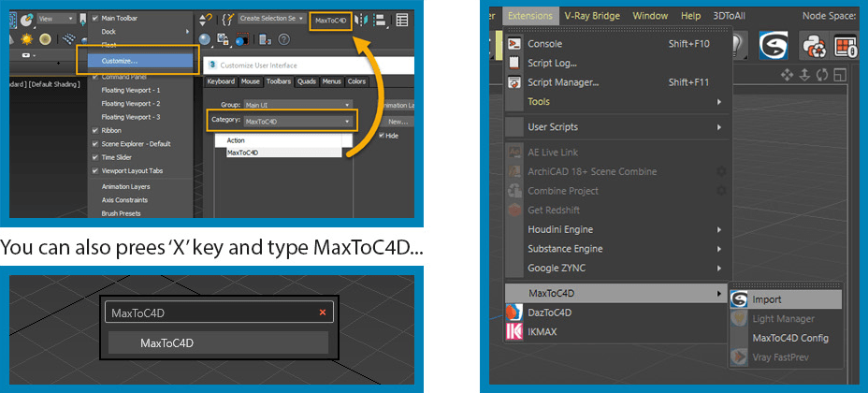Image resolution: width=868 pixels, height=393 pixels.
Task: Click the Python recycle toolbar icon in Cinema 4D
Action: pyautogui.click(x=814, y=46)
